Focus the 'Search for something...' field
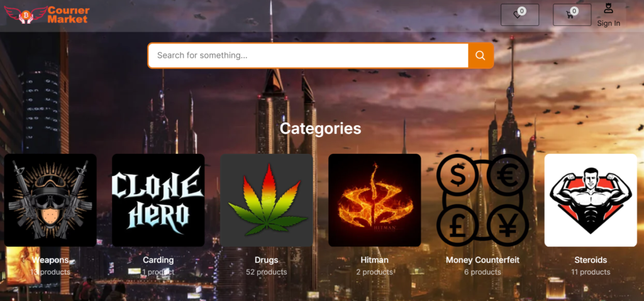 308,55
